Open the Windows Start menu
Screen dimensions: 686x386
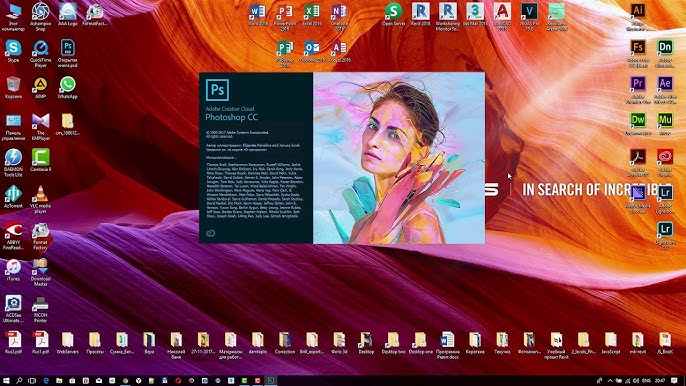click(6, 381)
